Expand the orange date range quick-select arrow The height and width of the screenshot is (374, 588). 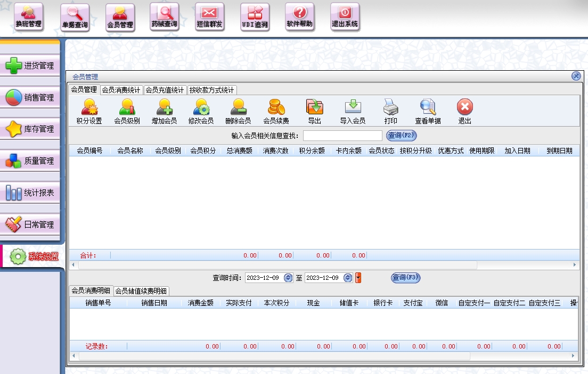pos(358,278)
